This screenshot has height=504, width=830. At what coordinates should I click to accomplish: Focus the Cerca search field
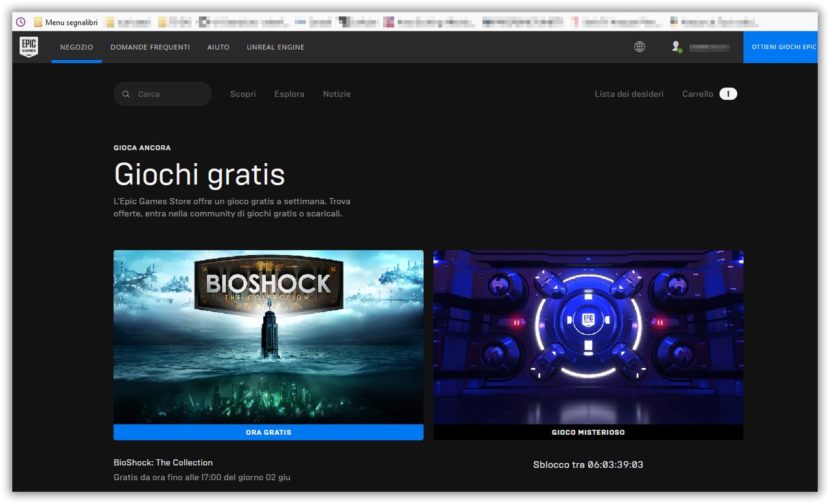[163, 94]
